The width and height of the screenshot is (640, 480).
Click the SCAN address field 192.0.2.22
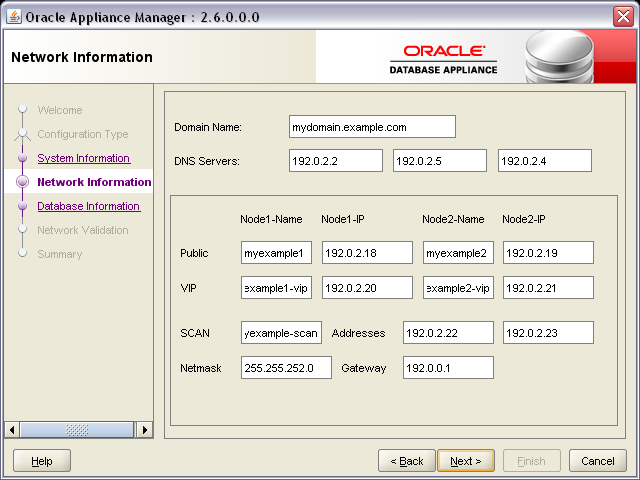click(x=448, y=333)
